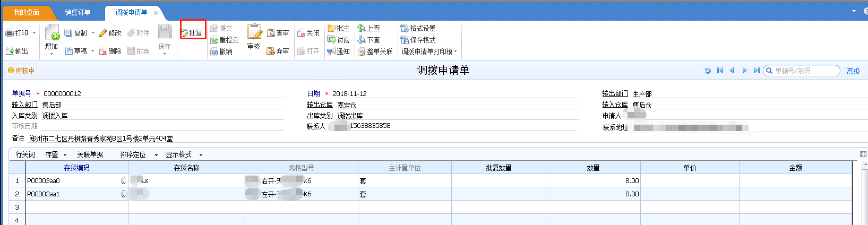Maximize the detail grid with expand icon
The image size is (868, 225).
coord(863,154)
